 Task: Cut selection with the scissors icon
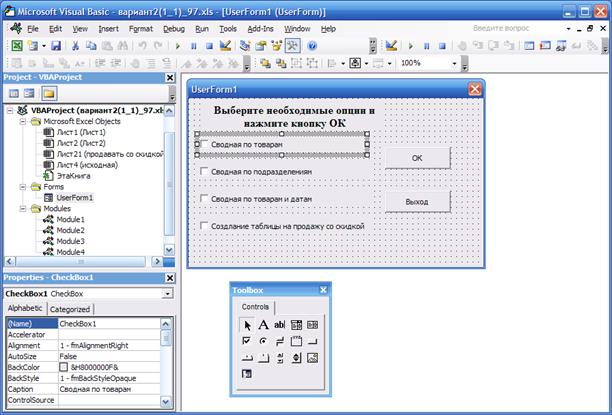pyautogui.click(x=75, y=46)
